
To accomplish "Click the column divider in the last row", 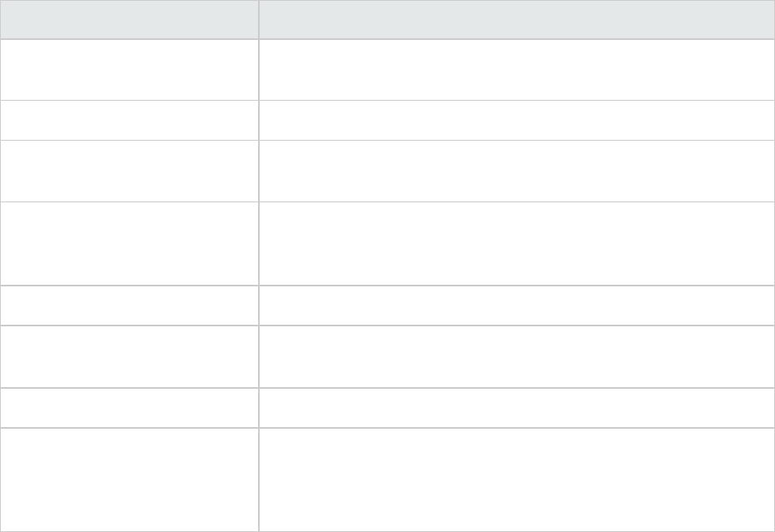I will pyautogui.click(x=258, y=480).
